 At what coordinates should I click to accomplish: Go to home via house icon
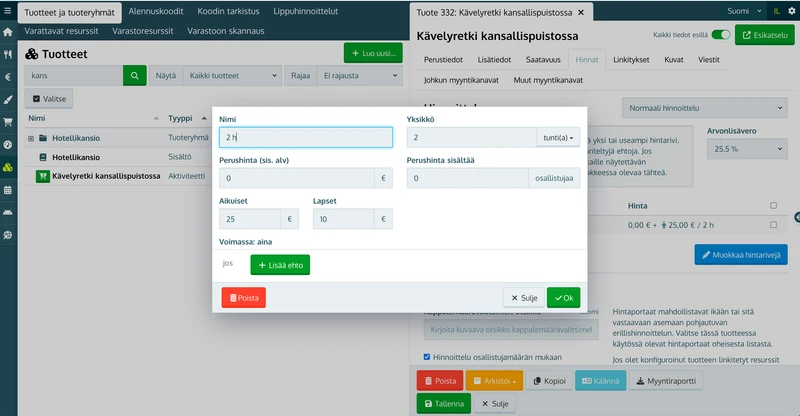[8, 32]
